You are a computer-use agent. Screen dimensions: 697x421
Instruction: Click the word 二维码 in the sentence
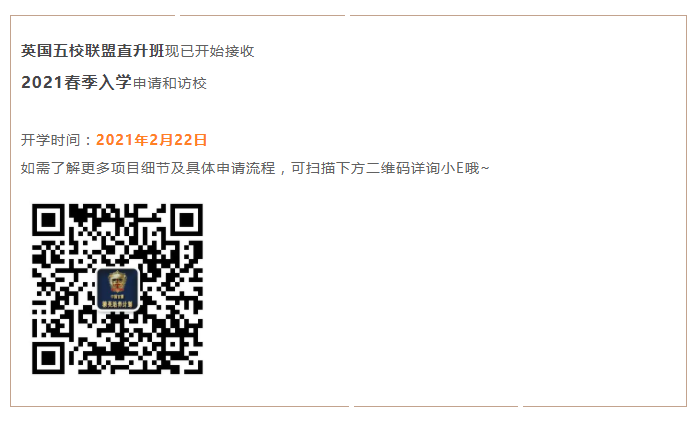pos(388,168)
